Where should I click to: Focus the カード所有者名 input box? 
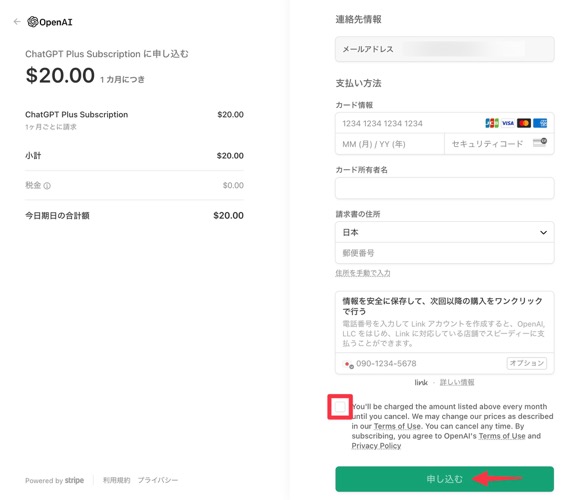pos(445,188)
